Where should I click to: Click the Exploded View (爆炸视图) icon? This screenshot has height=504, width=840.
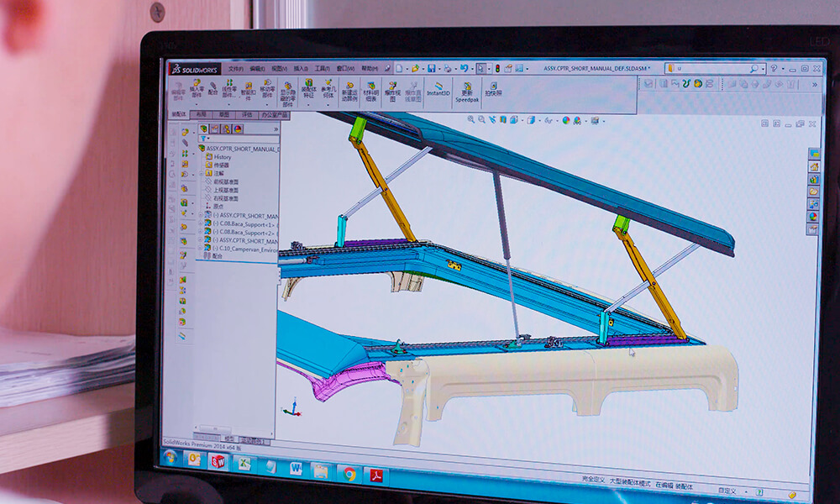392,85
